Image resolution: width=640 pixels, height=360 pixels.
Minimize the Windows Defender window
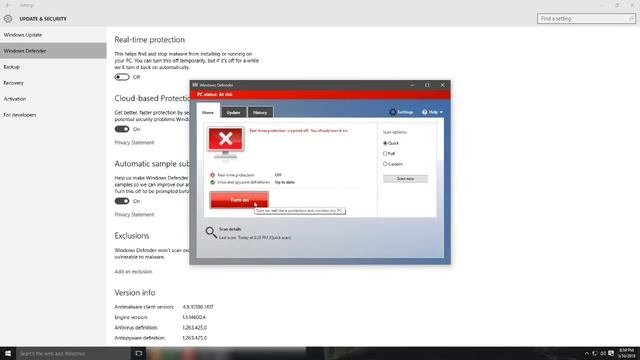tap(412, 85)
